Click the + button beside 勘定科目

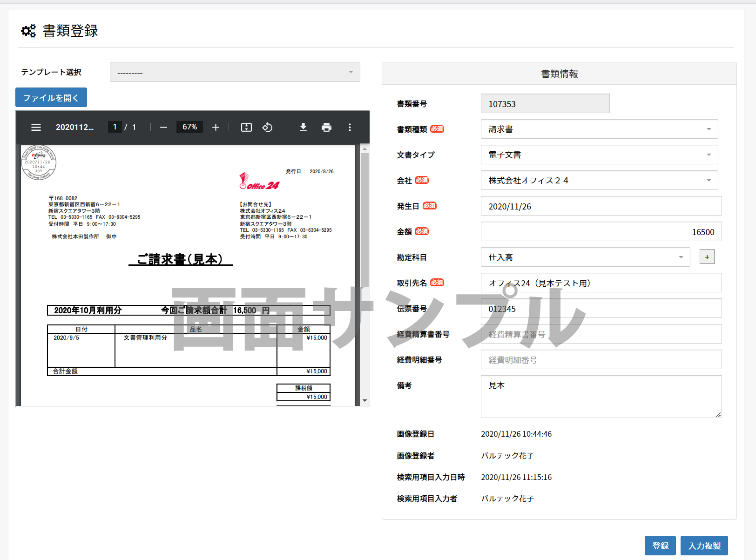click(x=707, y=256)
